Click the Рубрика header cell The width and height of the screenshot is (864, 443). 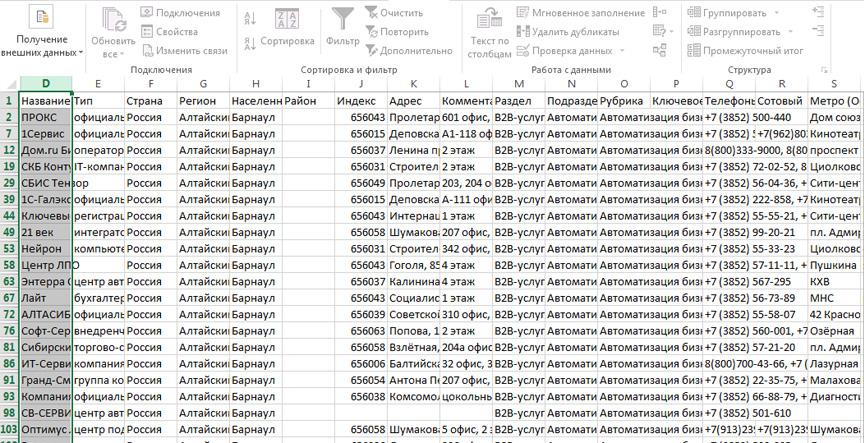(624, 101)
